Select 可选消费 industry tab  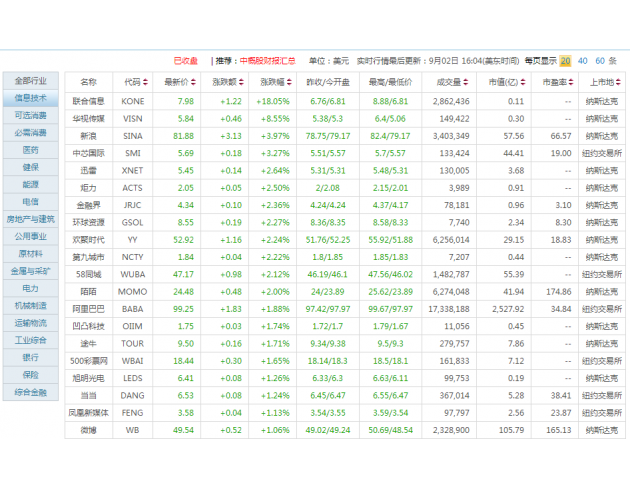coord(31,115)
